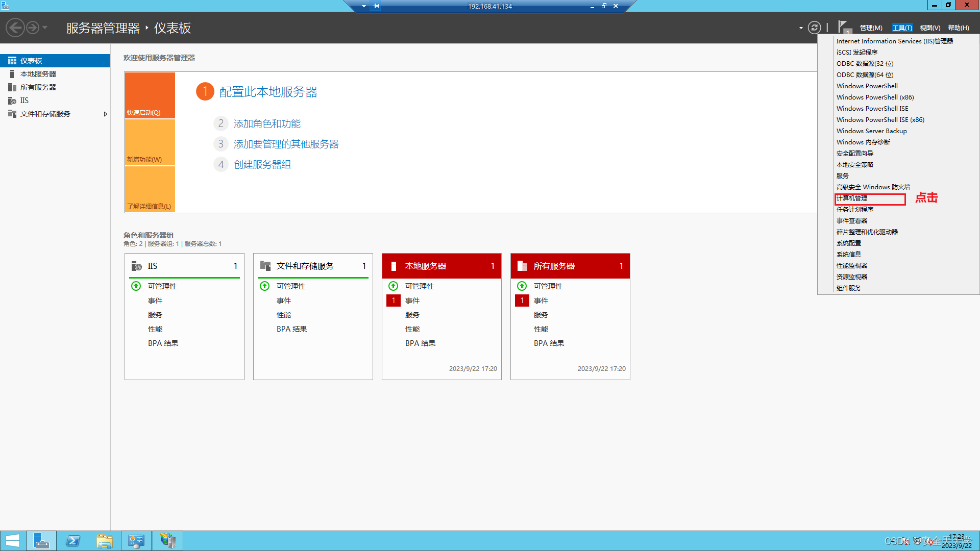Open 服务 in the IIS tile
The height and width of the screenshot is (551, 980).
[x=155, y=315]
